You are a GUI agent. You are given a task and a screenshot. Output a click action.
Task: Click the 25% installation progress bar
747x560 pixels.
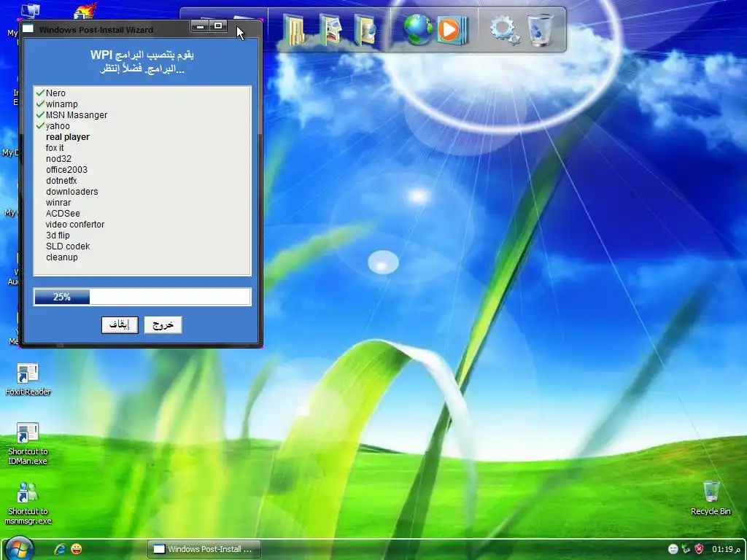(x=142, y=297)
